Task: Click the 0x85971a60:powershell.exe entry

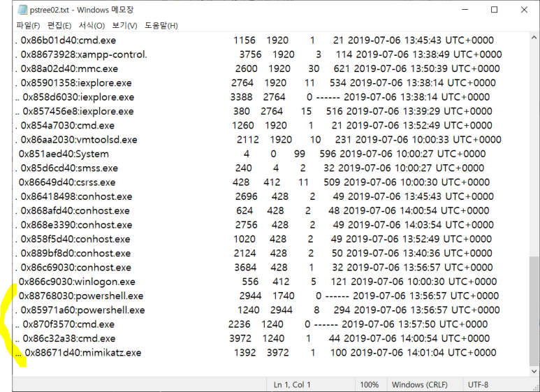Action: (82, 310)
